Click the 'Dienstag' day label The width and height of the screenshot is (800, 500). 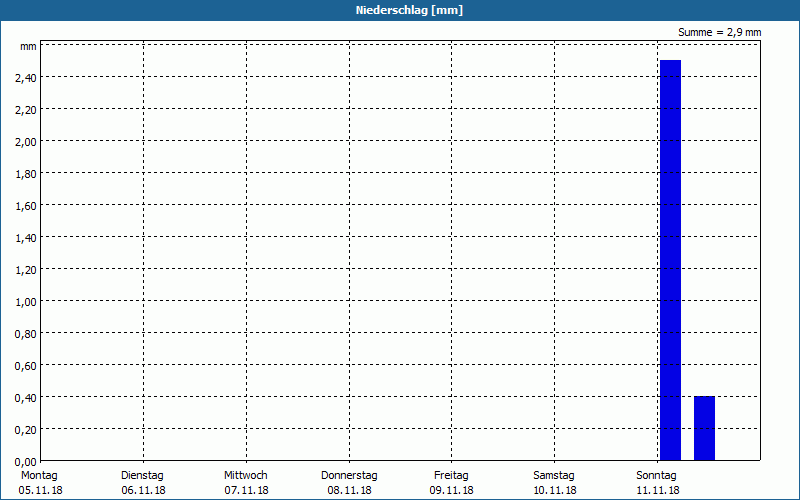142,475
